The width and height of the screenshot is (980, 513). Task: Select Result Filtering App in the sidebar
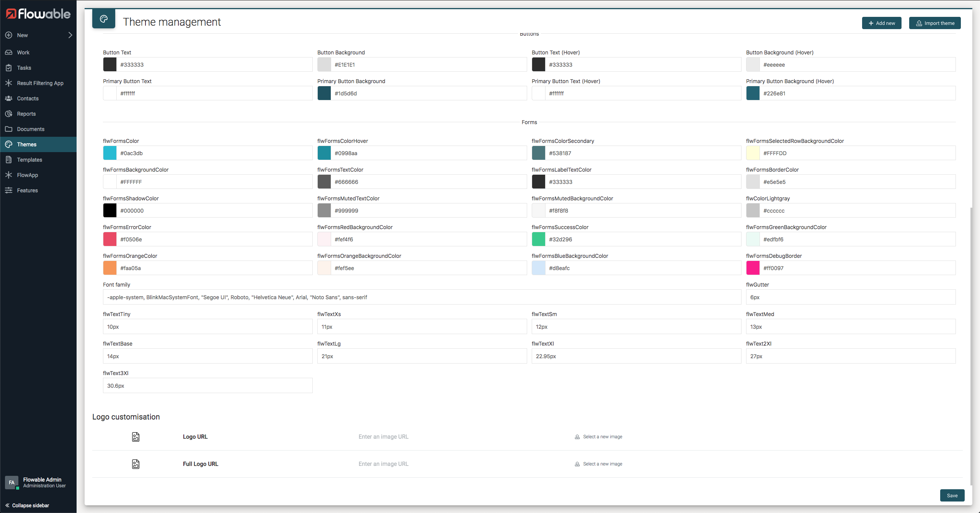tap(40, 83)
